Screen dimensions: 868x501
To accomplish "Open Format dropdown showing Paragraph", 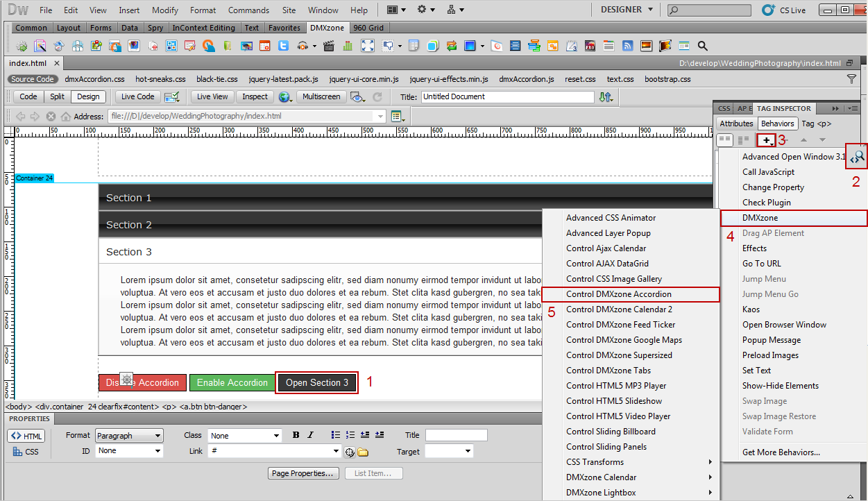I will [x=128, y=436].
